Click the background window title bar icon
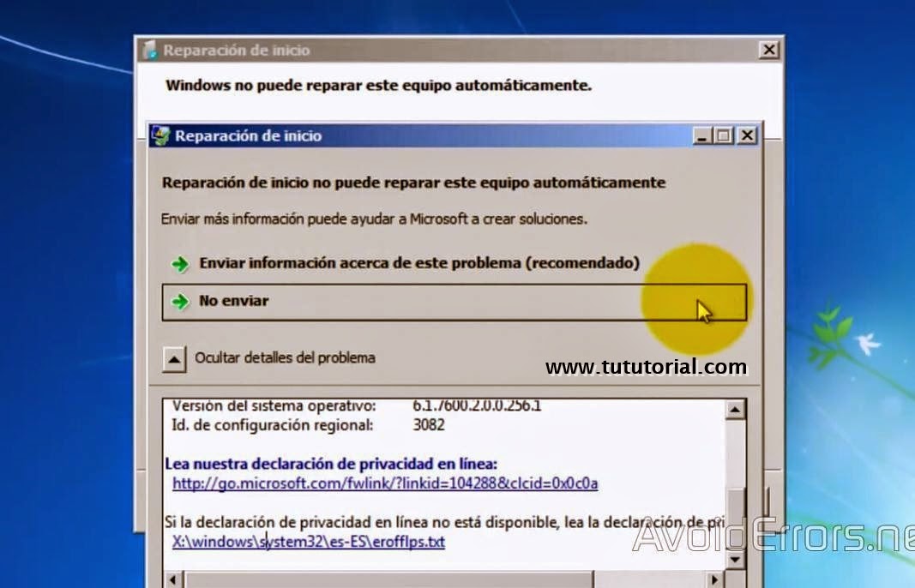Image resolution: width=915 pixels, height=588 pixels. (x=151, y=51)
